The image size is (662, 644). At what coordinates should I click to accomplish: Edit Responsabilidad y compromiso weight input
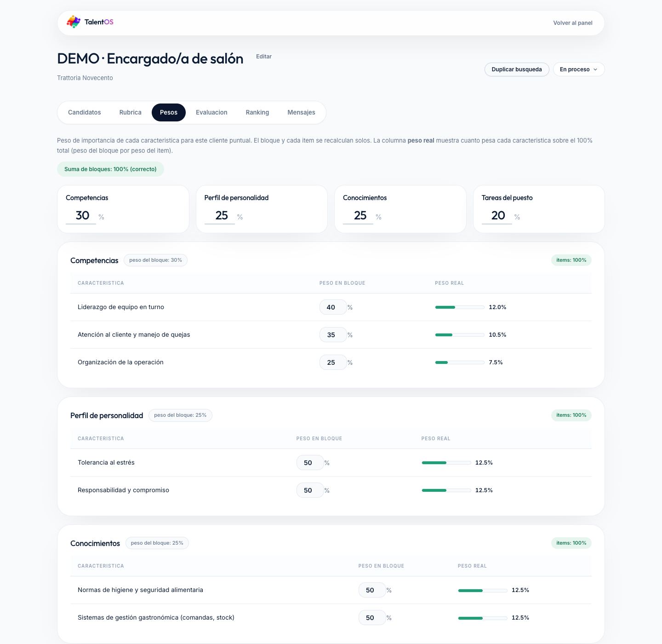click(310, 490)
